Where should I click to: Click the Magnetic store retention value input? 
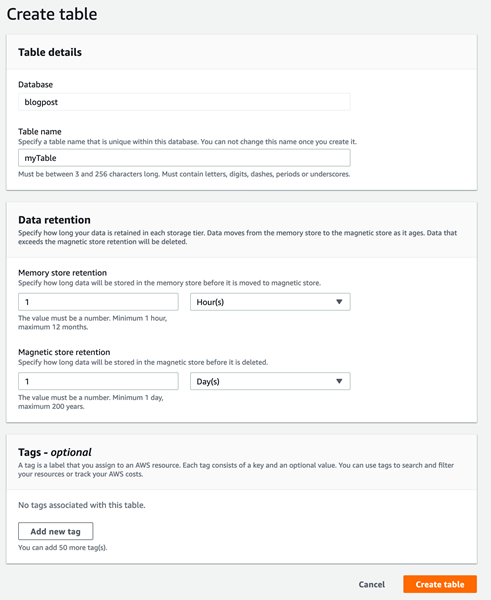98,381
